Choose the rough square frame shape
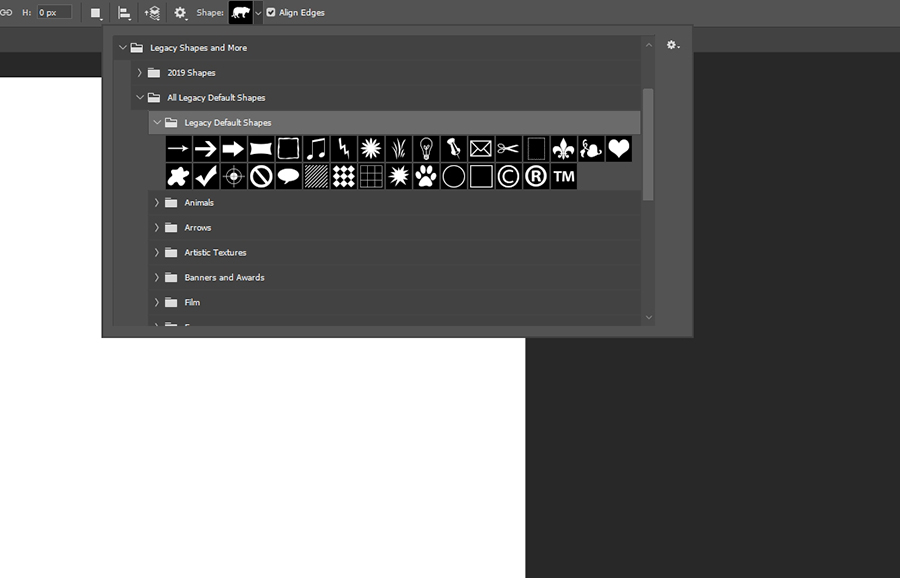This screenshot has width=900, height=578. pos(288,149)
